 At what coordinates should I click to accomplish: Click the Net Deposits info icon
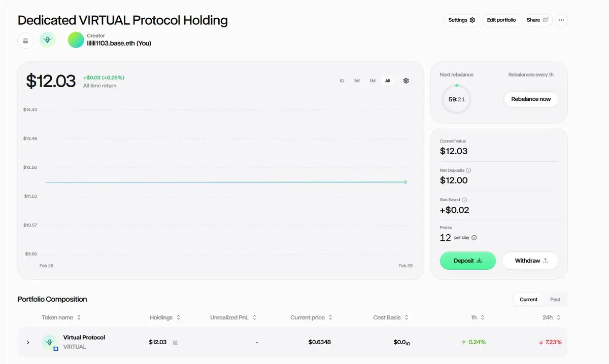(468, 170)
